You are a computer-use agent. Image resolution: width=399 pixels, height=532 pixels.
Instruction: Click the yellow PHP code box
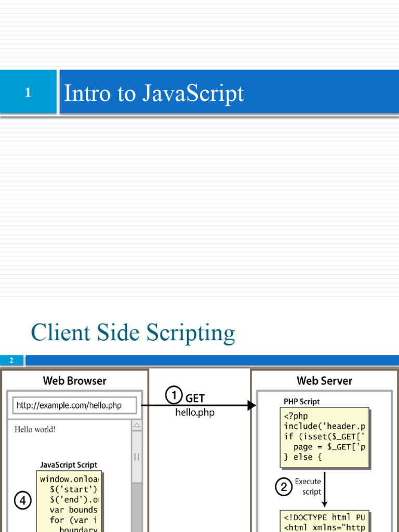[x=325, y=437]
